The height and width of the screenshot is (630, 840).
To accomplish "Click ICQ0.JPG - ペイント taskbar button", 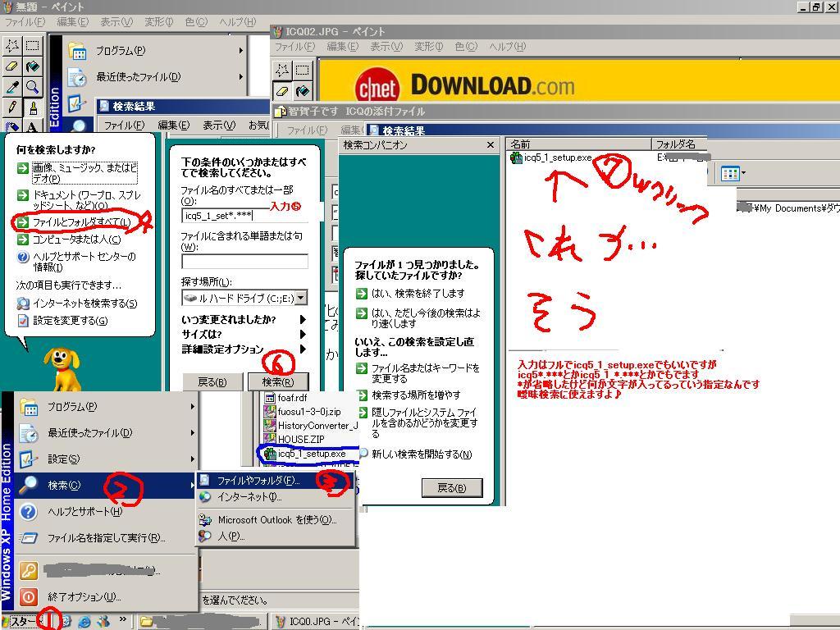I will click(316, 621).
